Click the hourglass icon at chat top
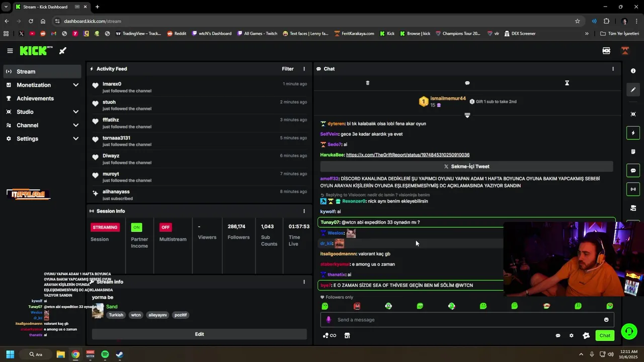This screenshot has width=644, height=362. pyautogui.click(x=567, y=83)
